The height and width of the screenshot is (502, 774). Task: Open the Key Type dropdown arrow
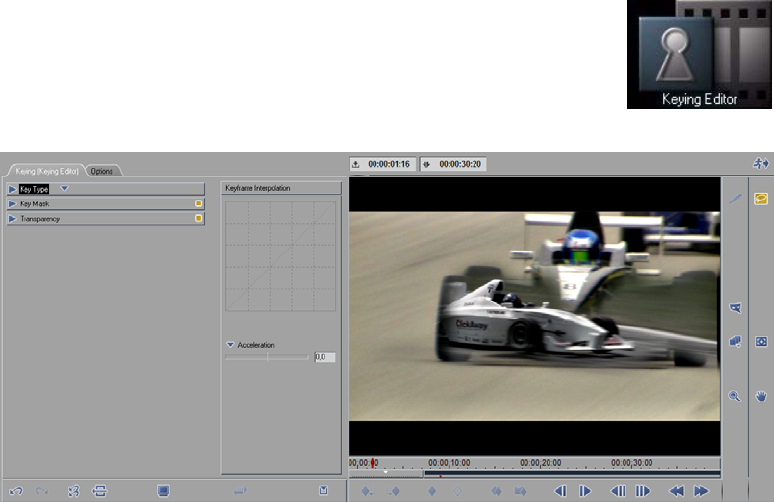tap(64, 189)
